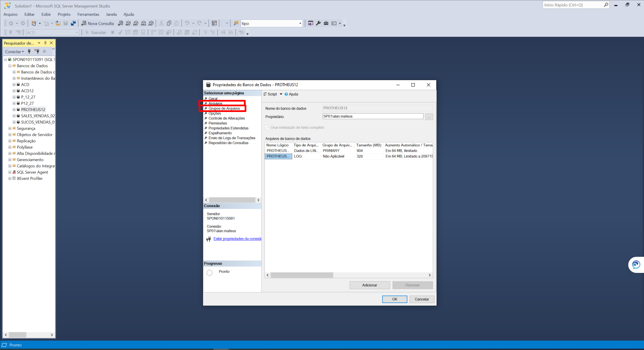Click the Tamanho (MB) column header

coord(369,145)
